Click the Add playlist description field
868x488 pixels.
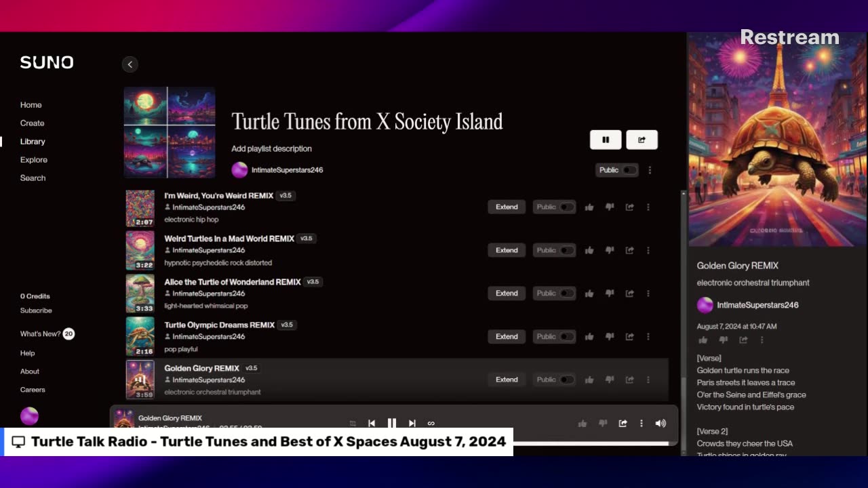(272, 148)
